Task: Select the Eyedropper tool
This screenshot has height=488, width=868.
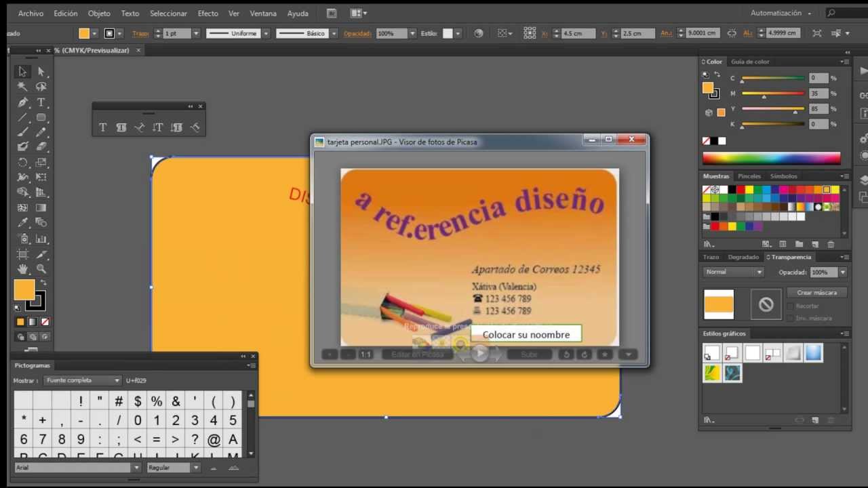Action: tap(22, 223)
